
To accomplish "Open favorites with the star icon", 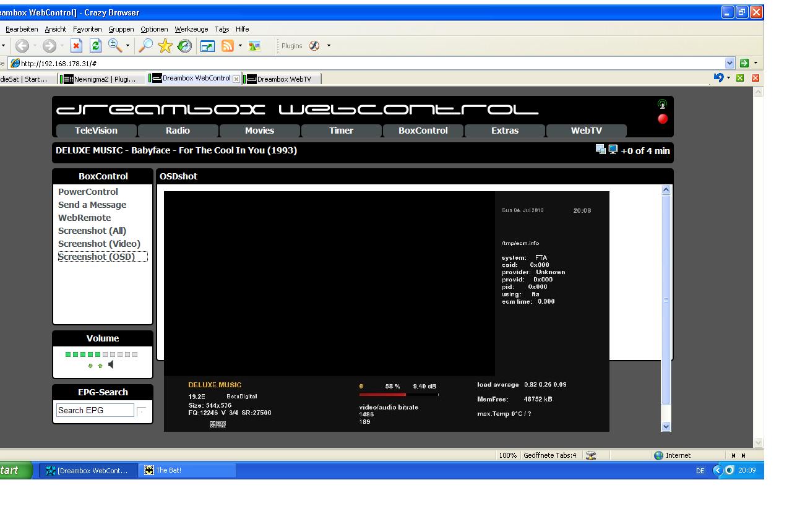I will click(165, 46).
